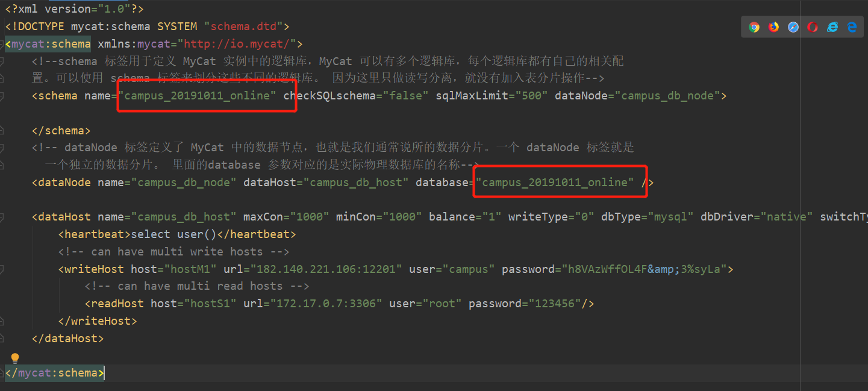Click dataNode's dataHost value "campus_db_host"
Viewport: 868px width, 391px height.
(x=356, y=183)
